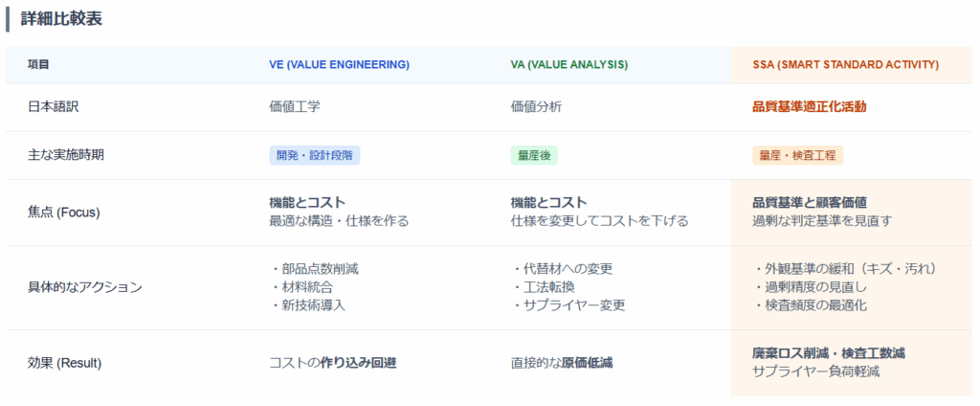Click the 詳細比較表 section heading

click(61, 18)
